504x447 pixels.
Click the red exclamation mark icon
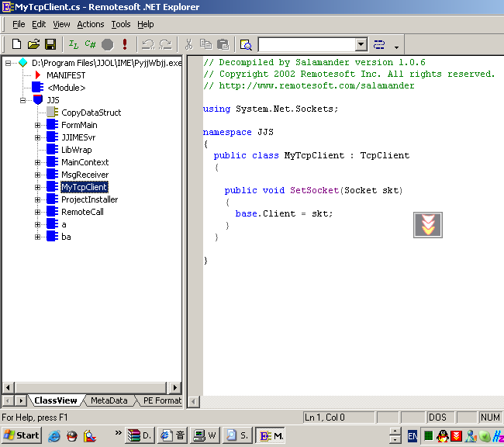125,44
